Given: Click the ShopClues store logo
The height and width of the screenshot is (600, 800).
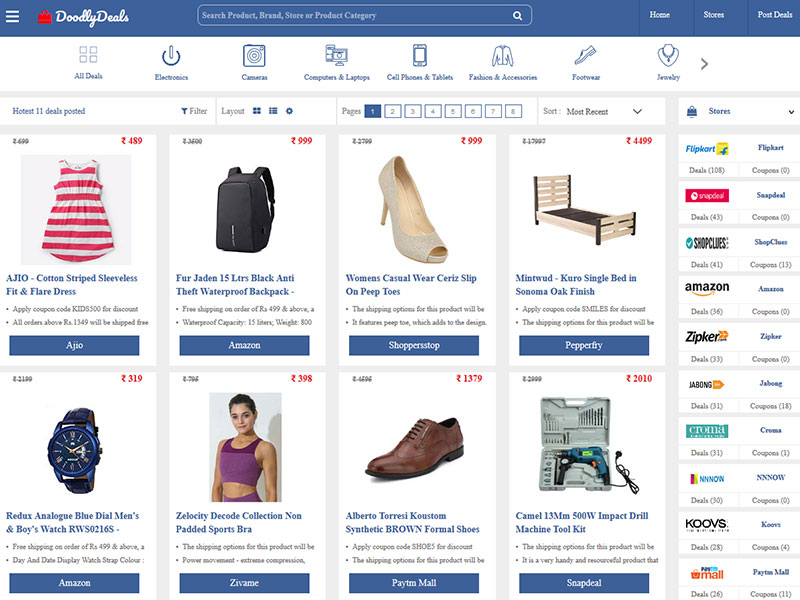Looking at the screenshot, I should [x=707, y=243].
